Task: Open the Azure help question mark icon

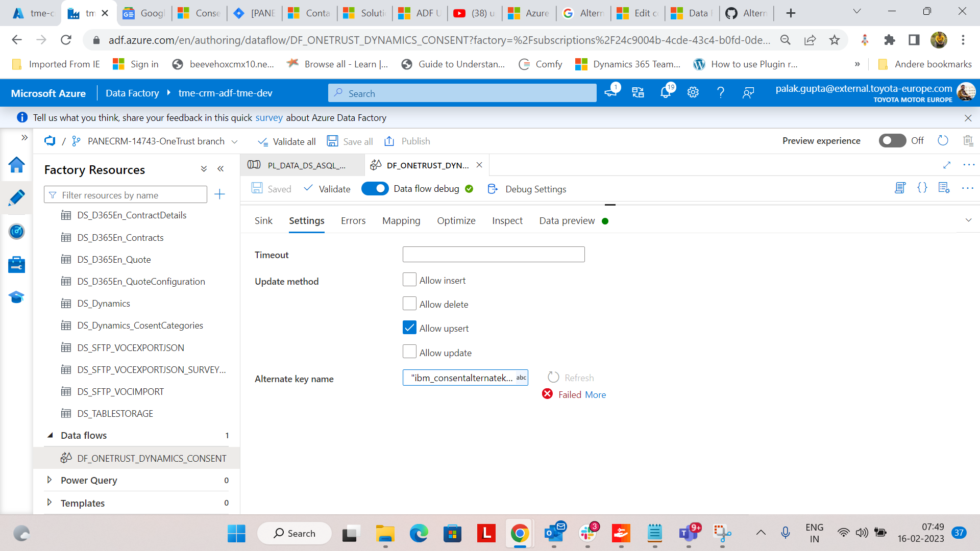Action: click(x=721, y=92)
